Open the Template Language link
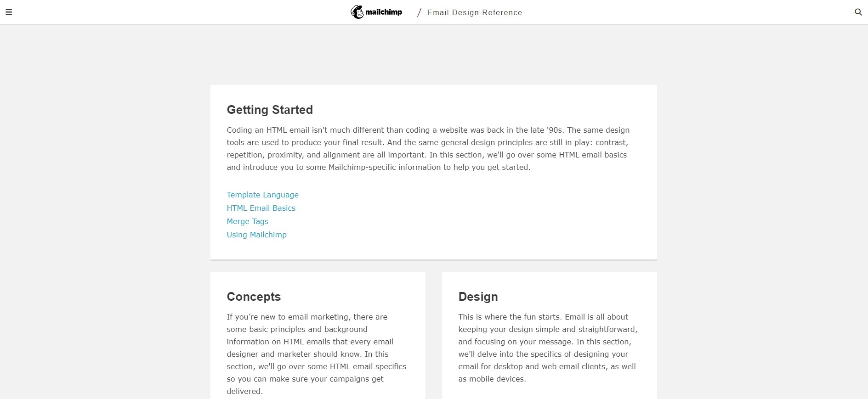This screenshot has width=868, height=399. (262, 195)
